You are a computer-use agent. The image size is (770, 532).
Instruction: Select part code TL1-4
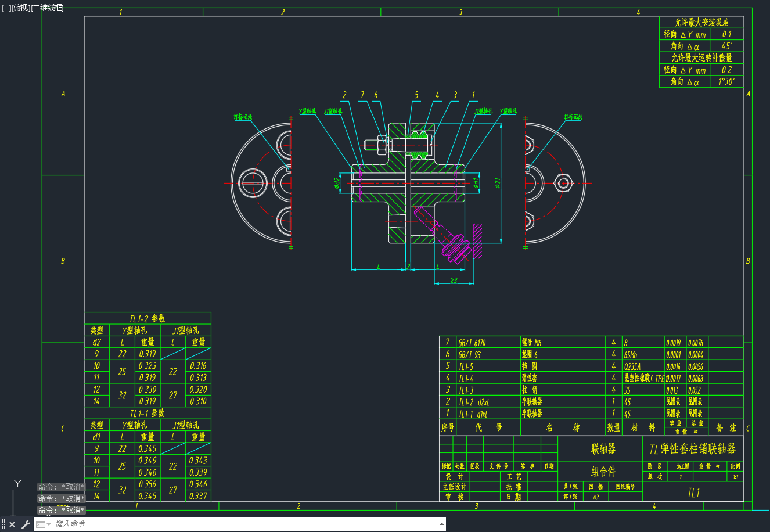point(466,378)
